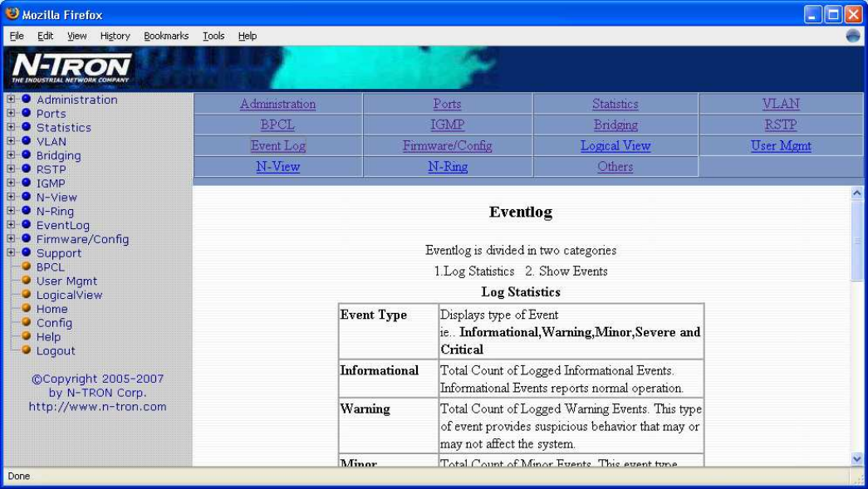
Task: Expand the Support tree node
Action: (11, 252)
